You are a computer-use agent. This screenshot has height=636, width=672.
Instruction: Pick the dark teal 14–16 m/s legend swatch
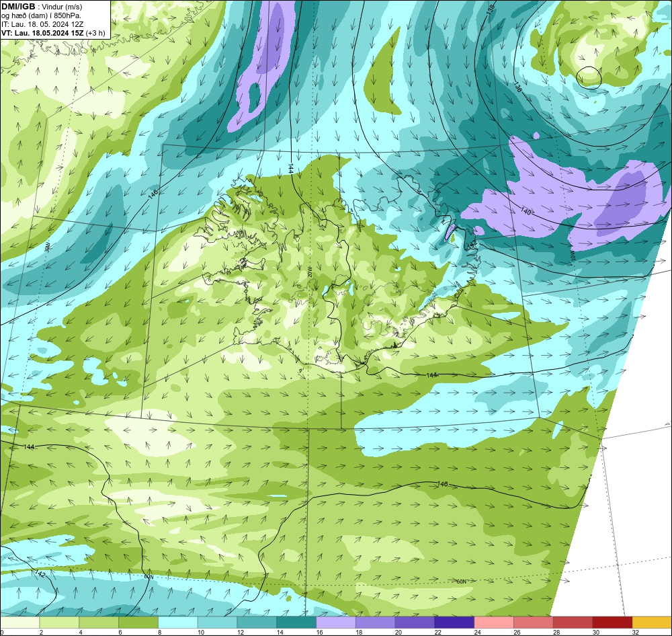(296, 623)
